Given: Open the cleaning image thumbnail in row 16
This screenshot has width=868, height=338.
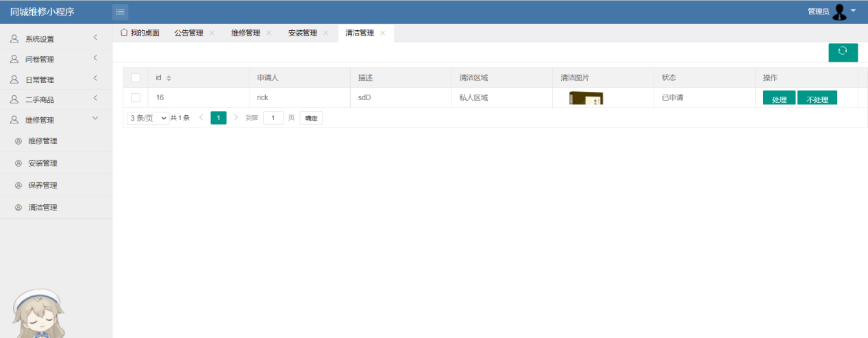Looking at the screenshot, I should tap(586, 98).
